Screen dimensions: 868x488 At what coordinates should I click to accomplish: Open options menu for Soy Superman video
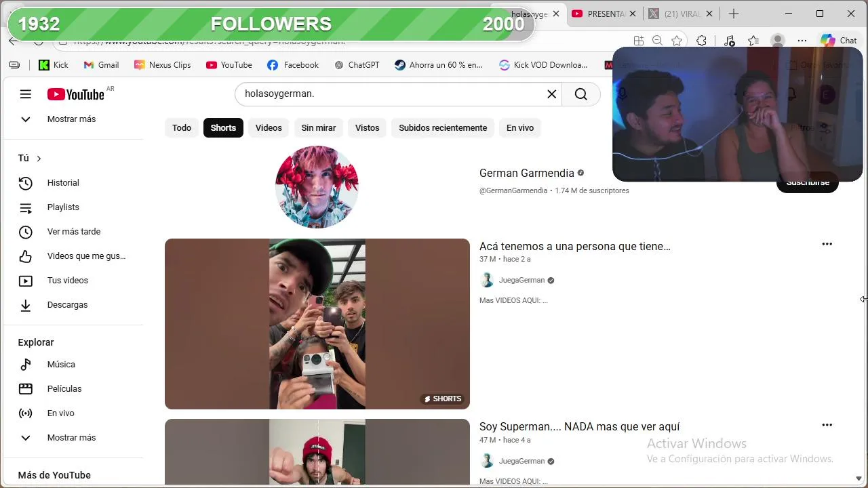[x=827, y=425]
